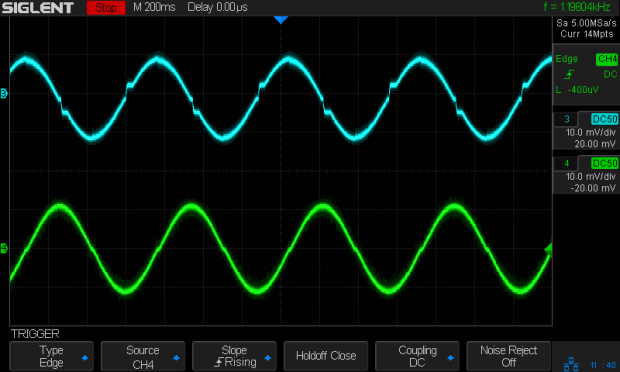Open the trigger Source CH4 menu
The width and height of the screenshot is (620, 372).
143,356
